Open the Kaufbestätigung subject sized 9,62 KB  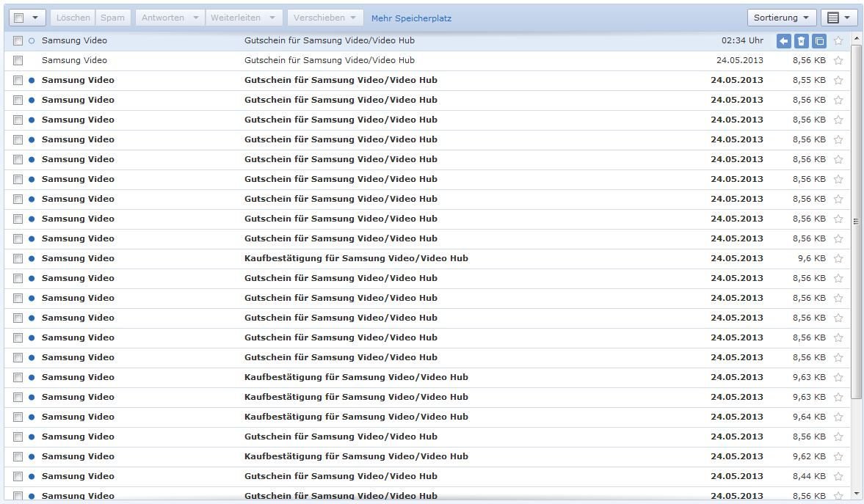click(x=357, y=456)
